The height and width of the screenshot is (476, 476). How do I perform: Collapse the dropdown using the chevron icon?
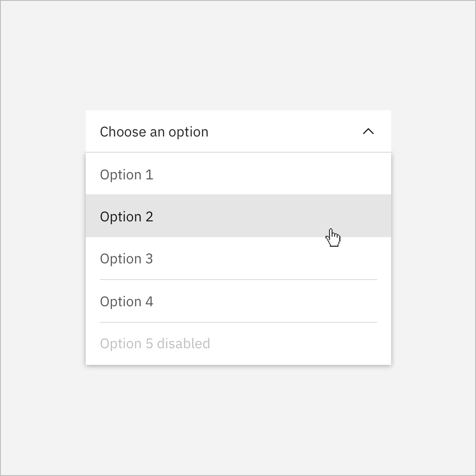click(x=369, y=131)
